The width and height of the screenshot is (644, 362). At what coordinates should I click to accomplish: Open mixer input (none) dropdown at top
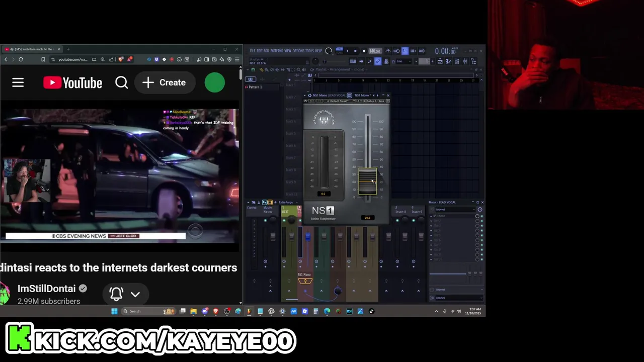[x=456, y=209]
